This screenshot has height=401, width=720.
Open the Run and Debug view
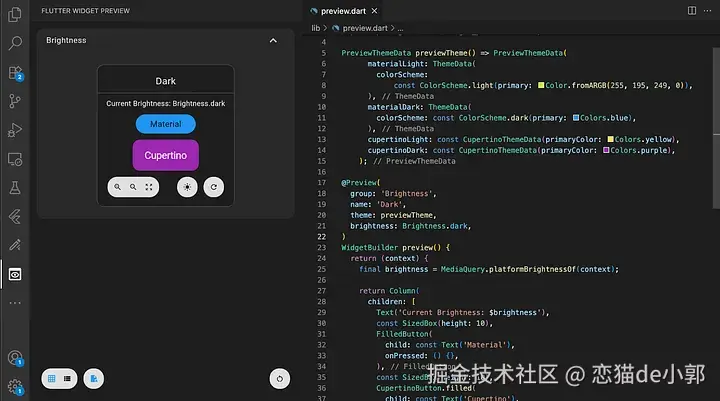click(15, 130)
